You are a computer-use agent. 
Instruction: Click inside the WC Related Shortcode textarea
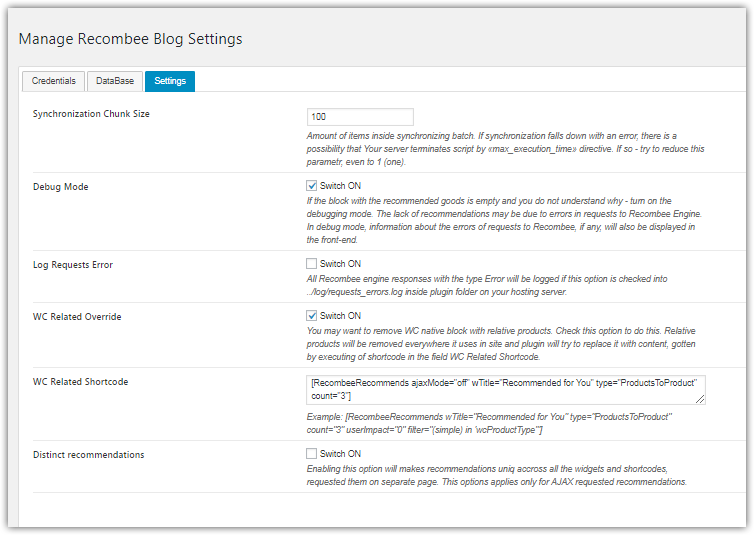[x=506, y=390]
